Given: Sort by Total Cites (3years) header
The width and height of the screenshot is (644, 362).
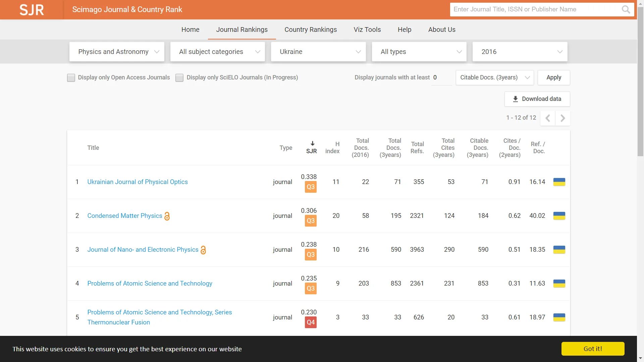Looking at the screenshot, I should point(444,147).
